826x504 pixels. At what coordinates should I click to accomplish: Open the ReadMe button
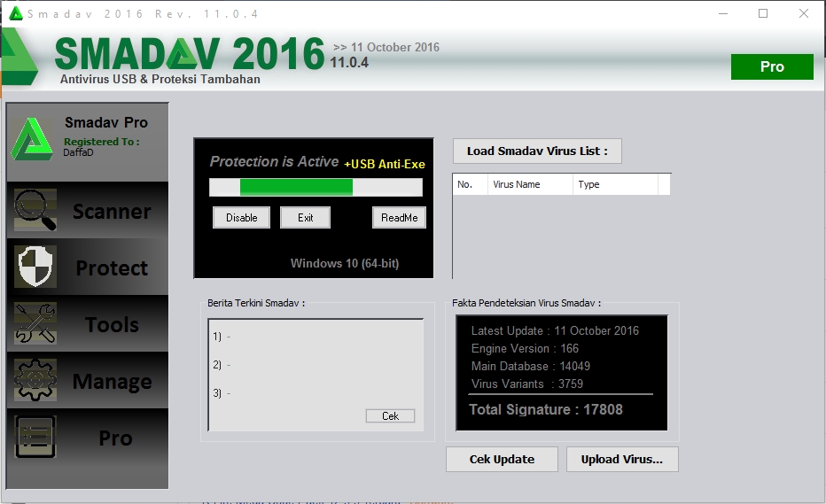(x=400, y=218)
